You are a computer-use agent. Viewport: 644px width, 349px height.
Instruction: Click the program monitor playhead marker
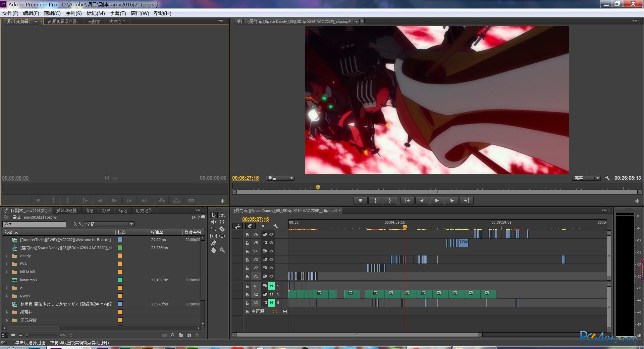click(x=318, y=187)
